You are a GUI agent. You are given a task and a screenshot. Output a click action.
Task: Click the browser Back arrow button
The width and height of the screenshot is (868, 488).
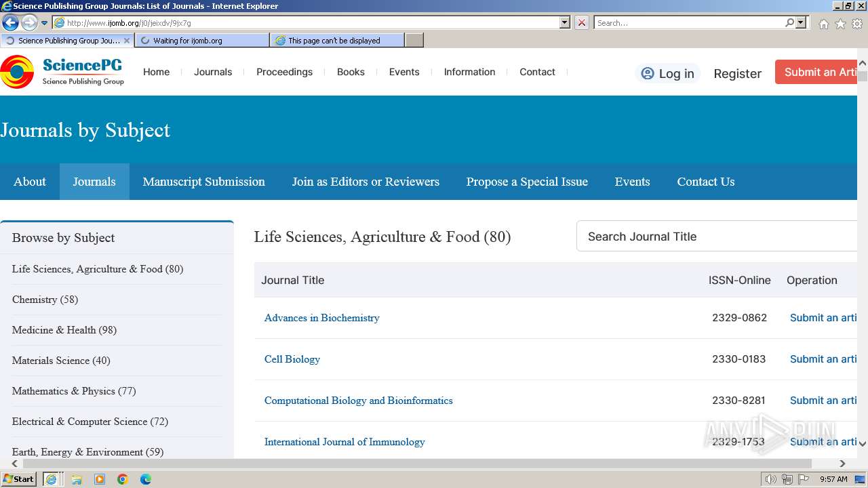(10, 23)
